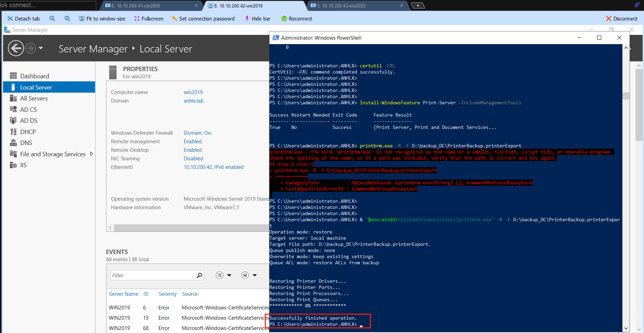Open the navigation history dropdown arrow
This screenshot has height=333, width=644.
click(41, 48)
